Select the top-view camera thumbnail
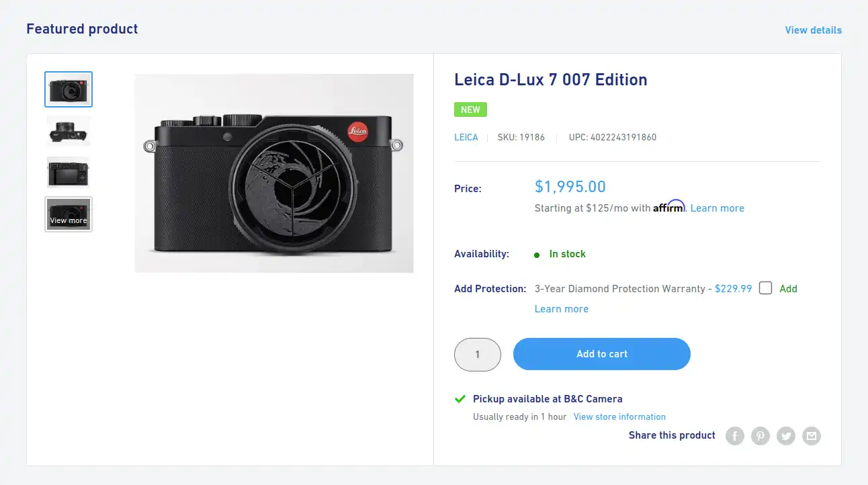The height and width of the screenshot is (485, 868). pyautogui.click(x=69, y=131)
